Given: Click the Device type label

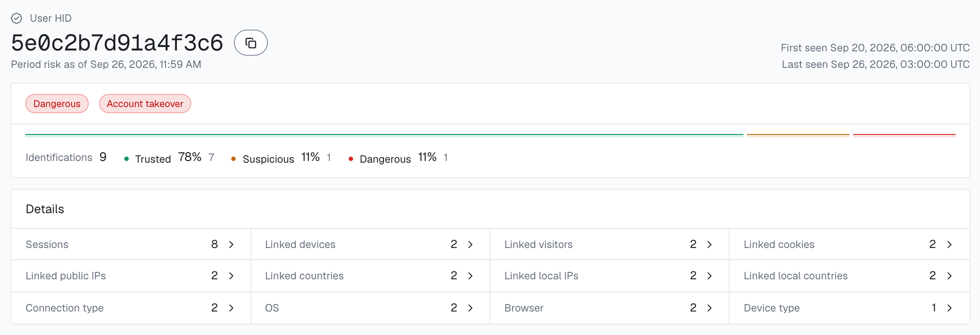Looking at the screenshot, I should (772, 308).
